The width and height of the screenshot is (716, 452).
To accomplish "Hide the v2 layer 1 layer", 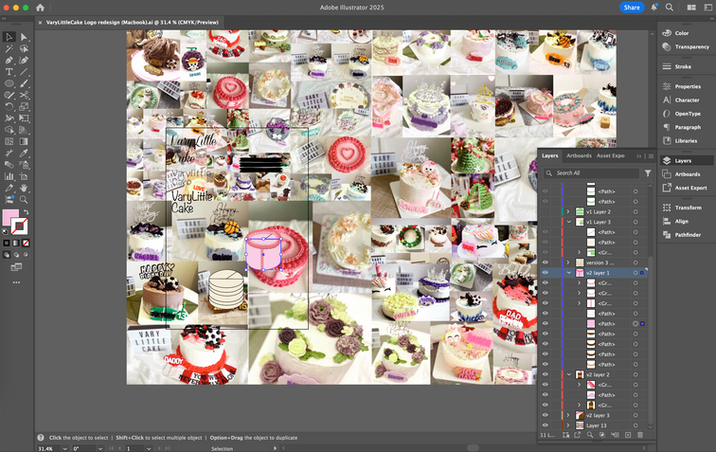I will (x=545, y=273).
